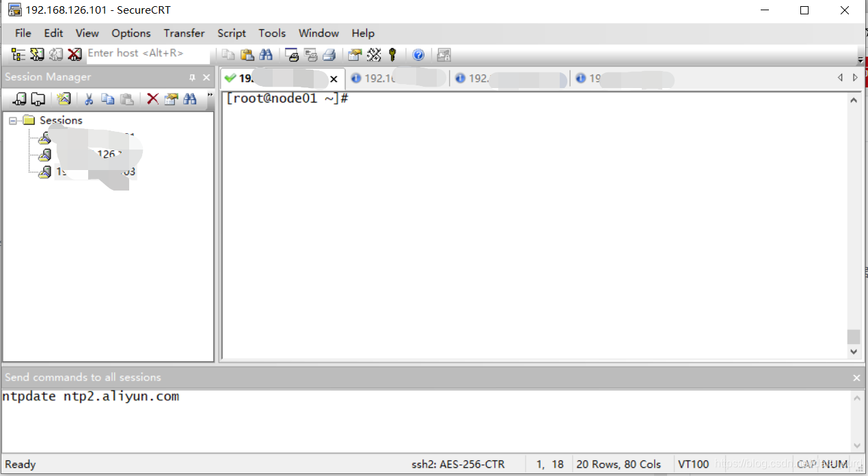Screen dimensions: 868x476
Task: Click command pane scrollbar down arrow
Action: point(856,445)
